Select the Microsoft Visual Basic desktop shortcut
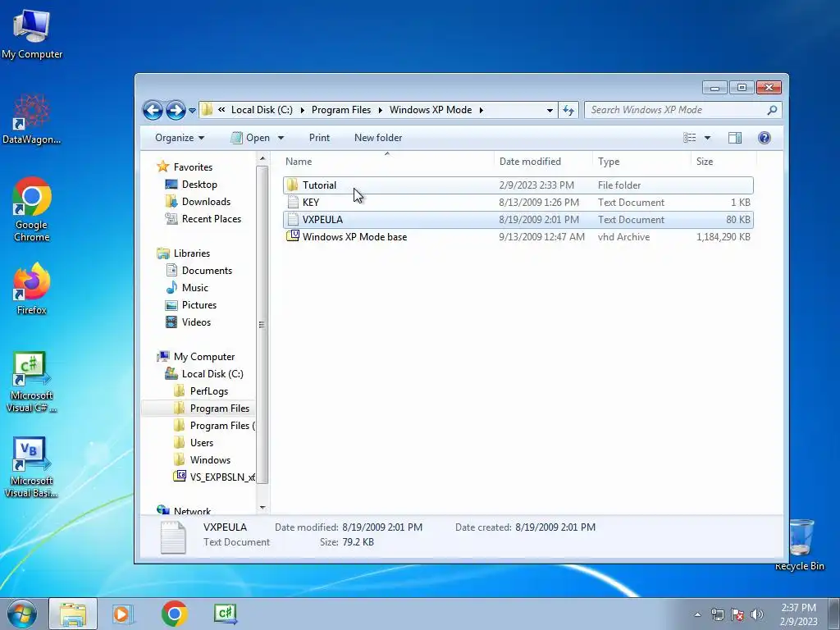 31,468
